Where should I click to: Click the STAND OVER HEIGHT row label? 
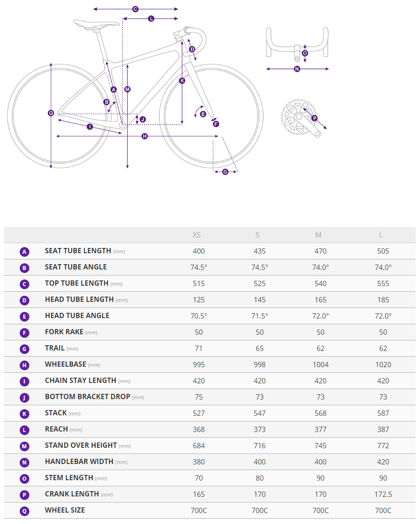click(x=81, y=445)
